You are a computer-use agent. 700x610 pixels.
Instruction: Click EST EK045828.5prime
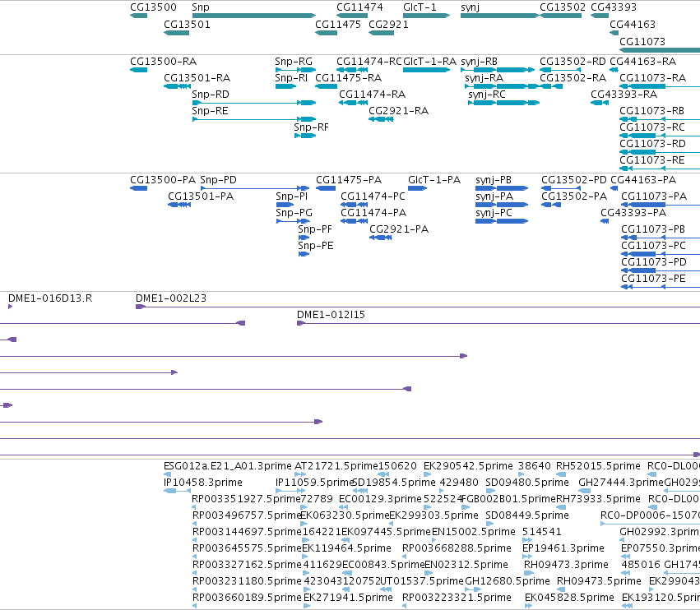[569, 597]
